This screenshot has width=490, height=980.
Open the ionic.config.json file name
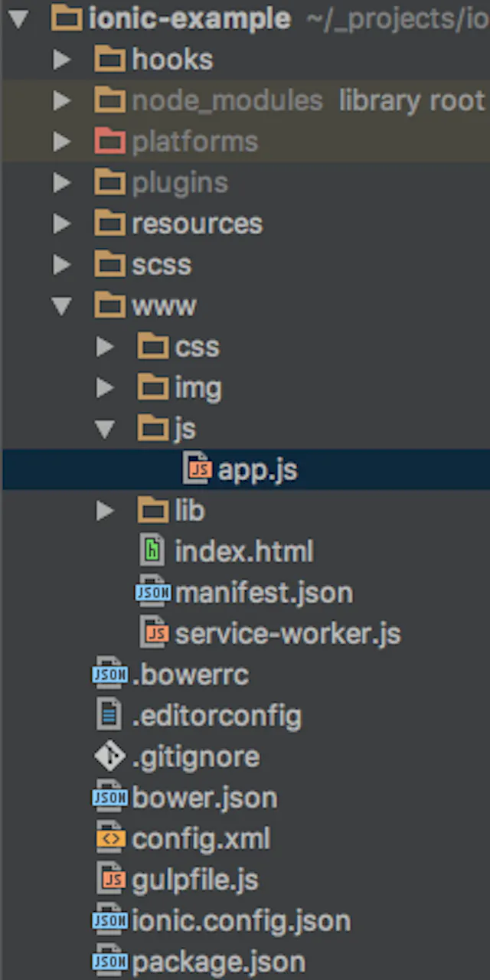coord(241,922)
